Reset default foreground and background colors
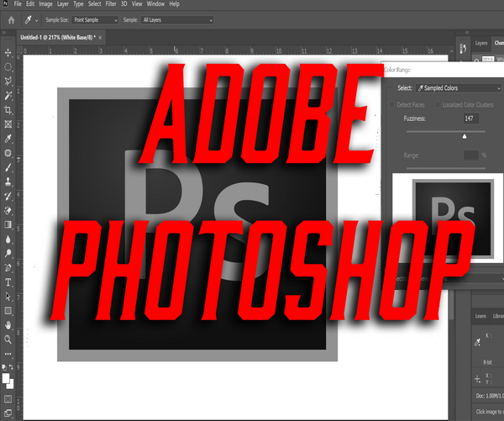The width and height of the screenshot is (504, 421). pos(4,367)
